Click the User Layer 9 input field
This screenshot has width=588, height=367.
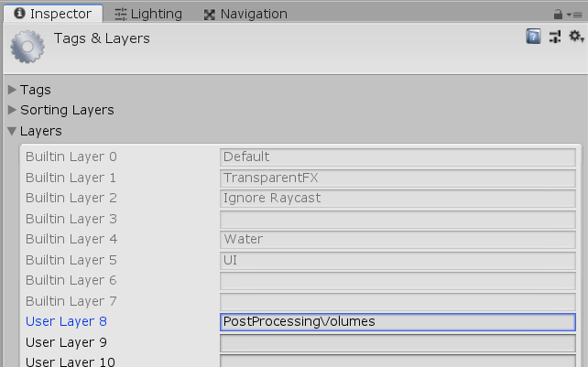(397, 343)
